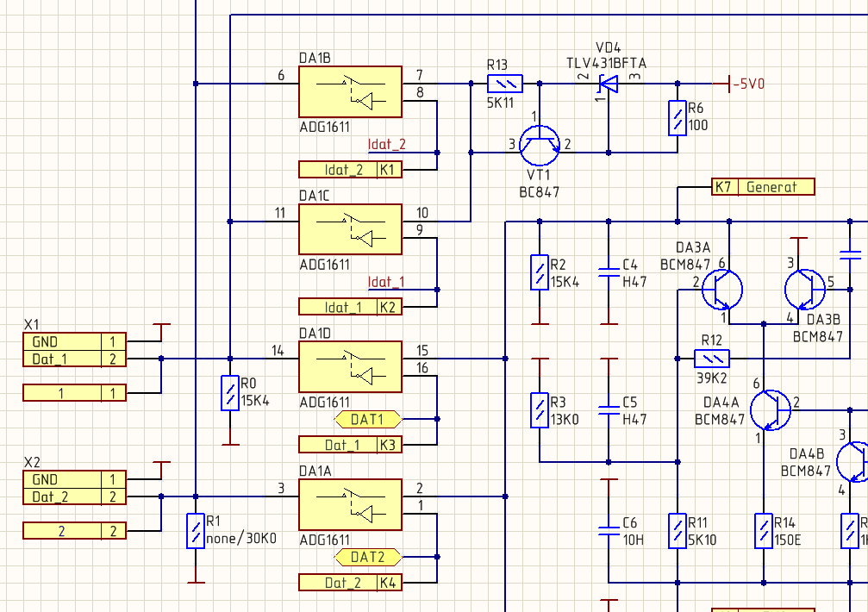Select the DA3A BCM847 transistor
Viewport: 868px width, 612px height.
(x=721, y=290)
